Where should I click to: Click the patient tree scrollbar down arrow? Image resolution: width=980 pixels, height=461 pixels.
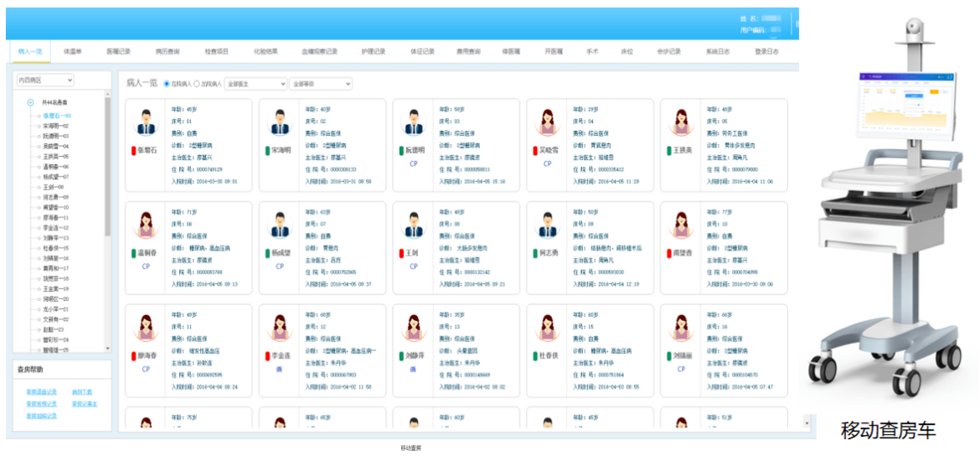(x=107, y=349)
